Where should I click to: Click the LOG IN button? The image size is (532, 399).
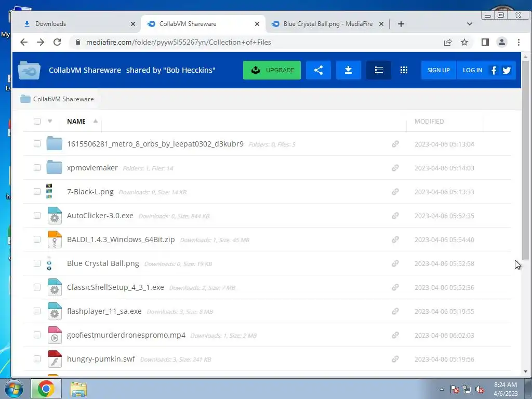click(x=472, y=70)
